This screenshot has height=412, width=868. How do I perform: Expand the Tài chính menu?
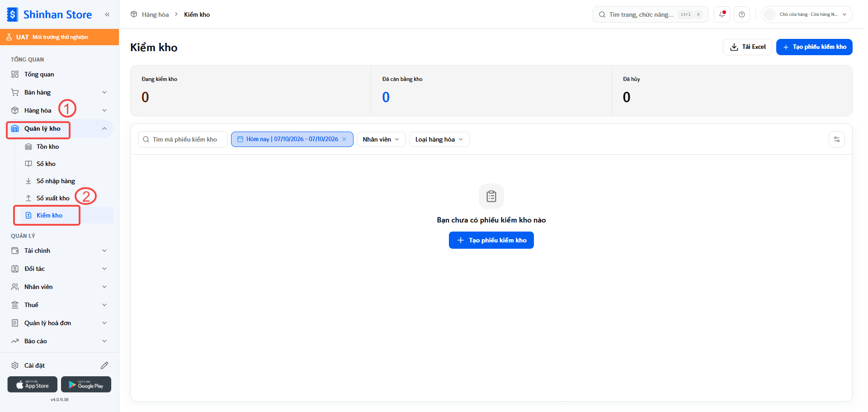(60, 251)
